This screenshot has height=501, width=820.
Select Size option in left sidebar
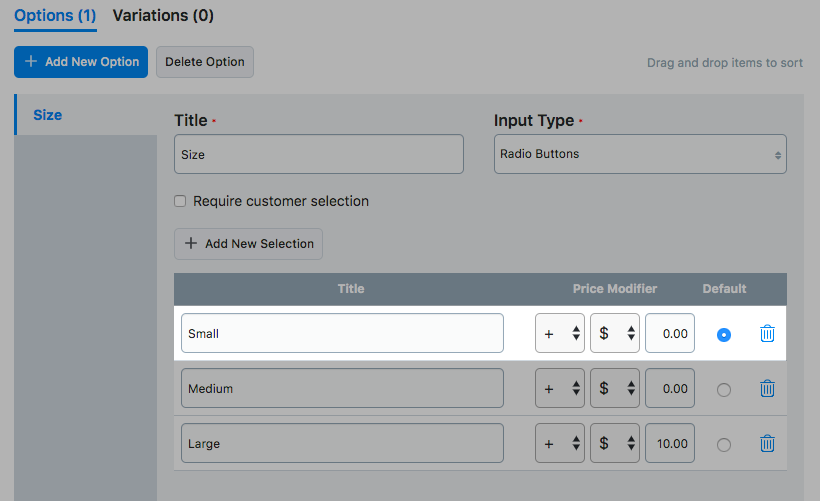(x=48, y=115)
